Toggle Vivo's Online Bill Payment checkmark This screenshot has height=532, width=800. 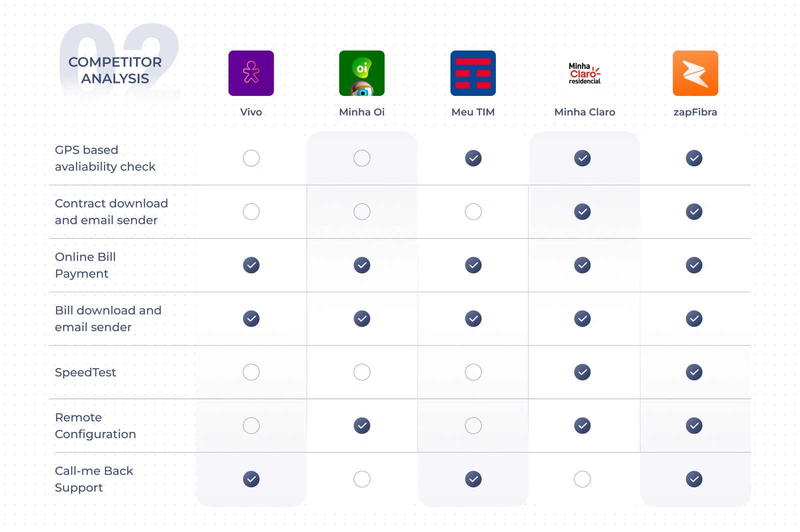tap(251, 265)
